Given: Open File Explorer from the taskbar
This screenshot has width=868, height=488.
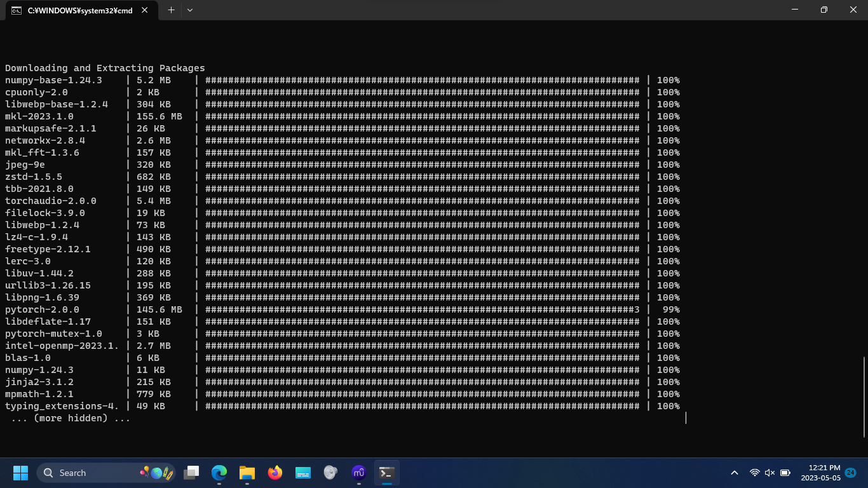Looking at the screenshot, I should (x=247, y=473).
